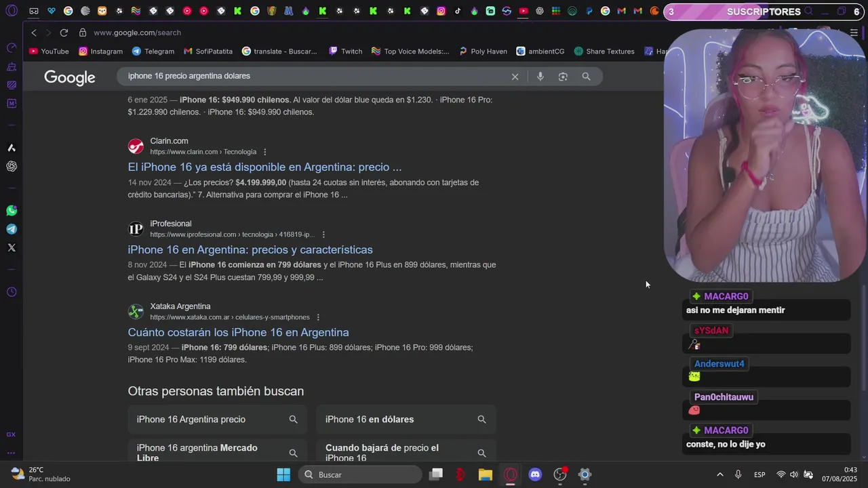Viewport: 868px width, 488px height.
Task: Click the Anderswut4 username in chat overlay
Action: [719, 364]
